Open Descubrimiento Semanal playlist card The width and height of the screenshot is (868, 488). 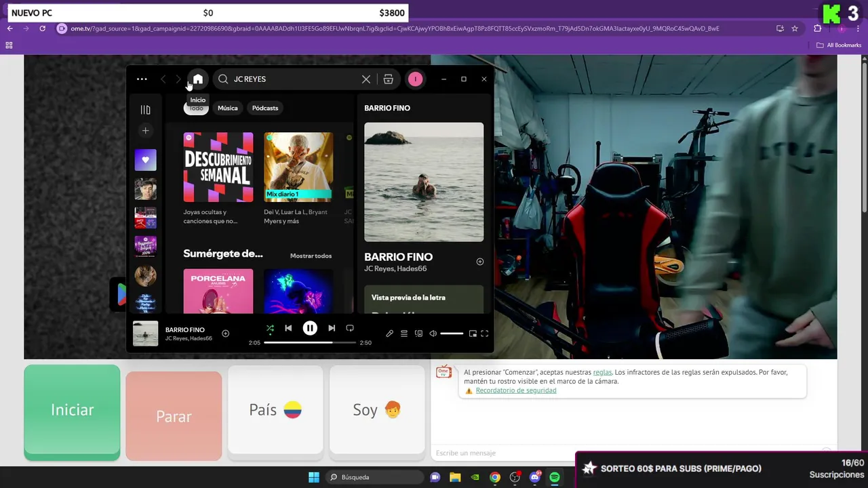tap(218, 178)
